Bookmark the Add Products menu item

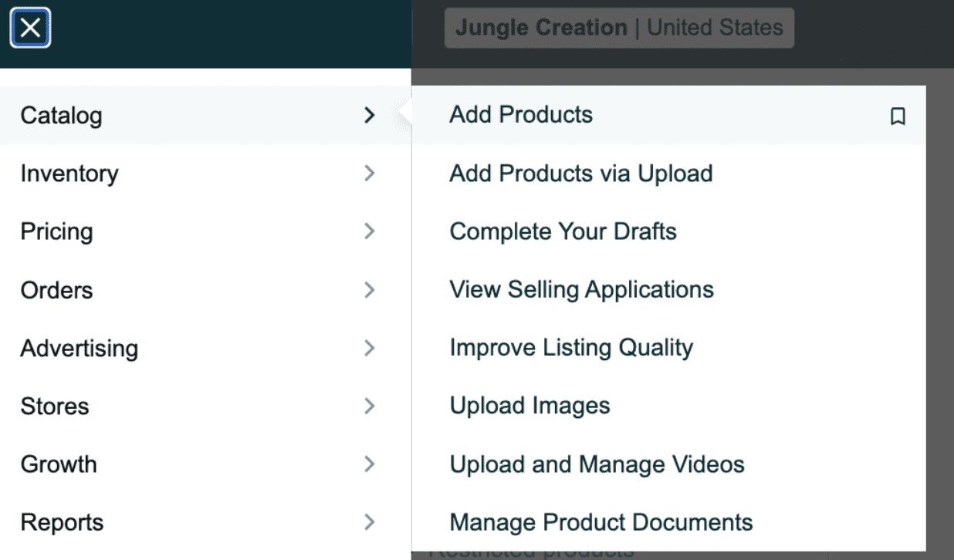[x=897, y=116]
